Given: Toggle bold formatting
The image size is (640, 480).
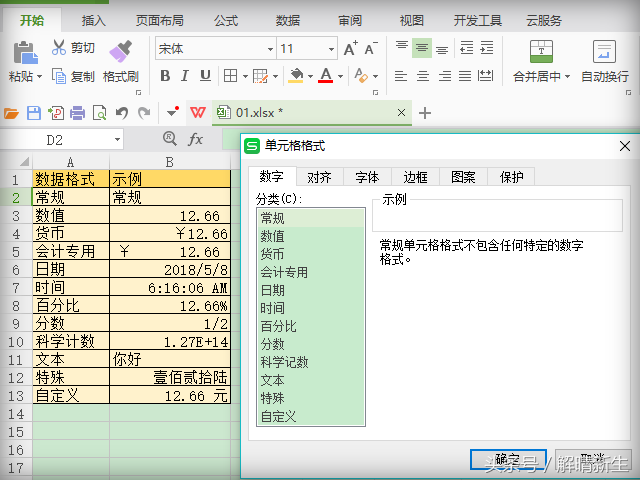Looking at the screenshot, I should click(165, 76).
